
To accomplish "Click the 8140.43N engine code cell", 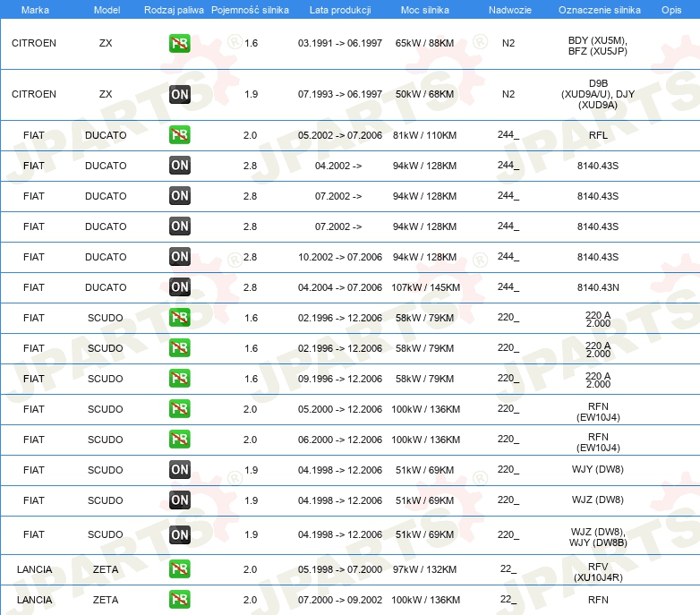I will click(x=598, y=287).
